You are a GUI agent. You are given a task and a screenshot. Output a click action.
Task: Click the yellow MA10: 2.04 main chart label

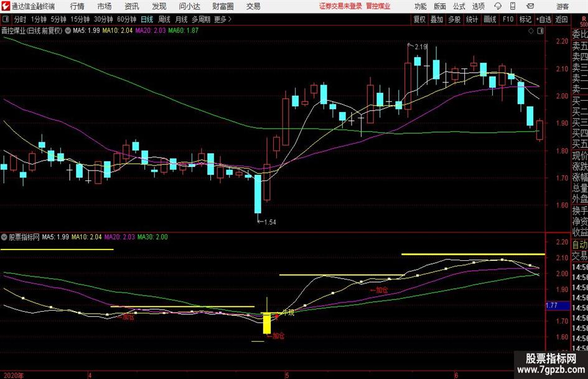118,30
